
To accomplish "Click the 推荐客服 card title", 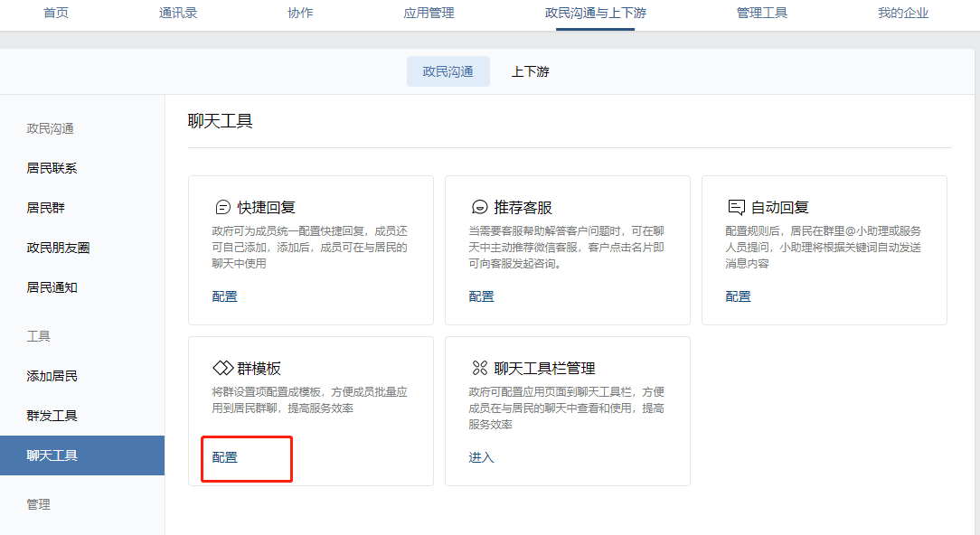I will (523, 208).
